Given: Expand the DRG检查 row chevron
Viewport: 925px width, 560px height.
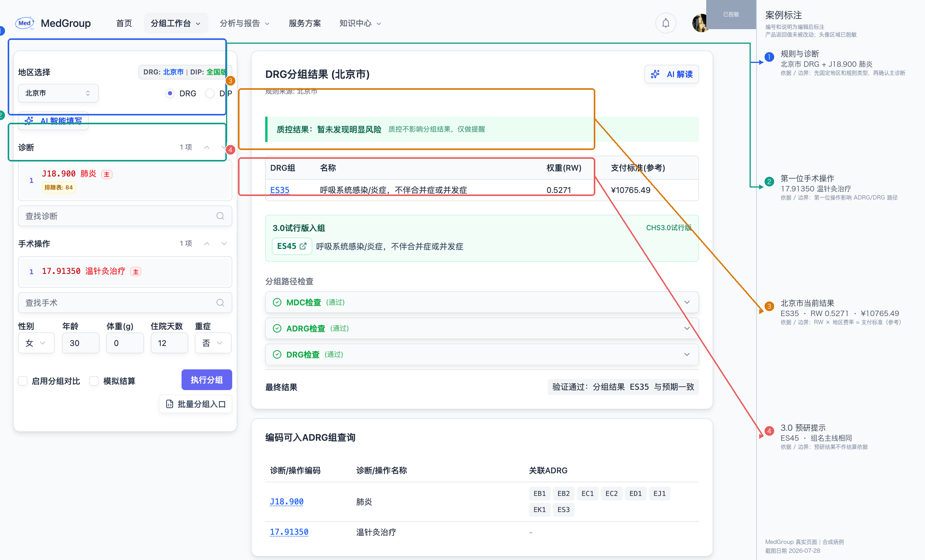Looking at the screenshot, I should (687, 354).
